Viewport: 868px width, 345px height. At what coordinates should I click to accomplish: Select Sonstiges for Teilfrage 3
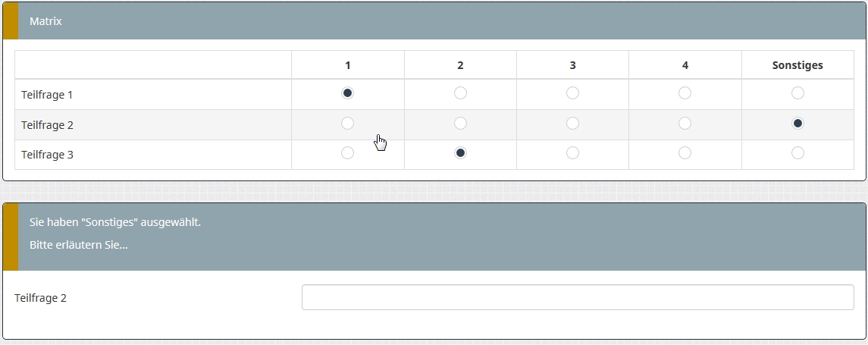point(797,153)
